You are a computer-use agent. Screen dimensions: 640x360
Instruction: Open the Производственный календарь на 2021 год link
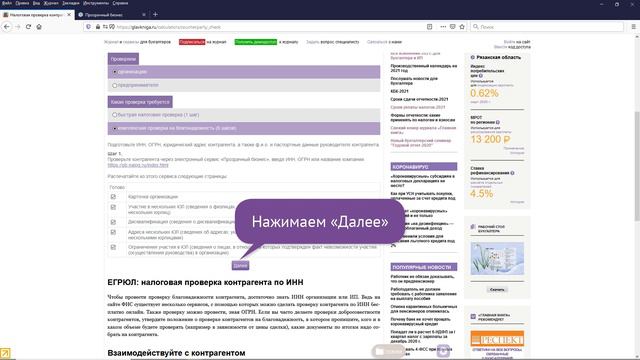(424, 68)
